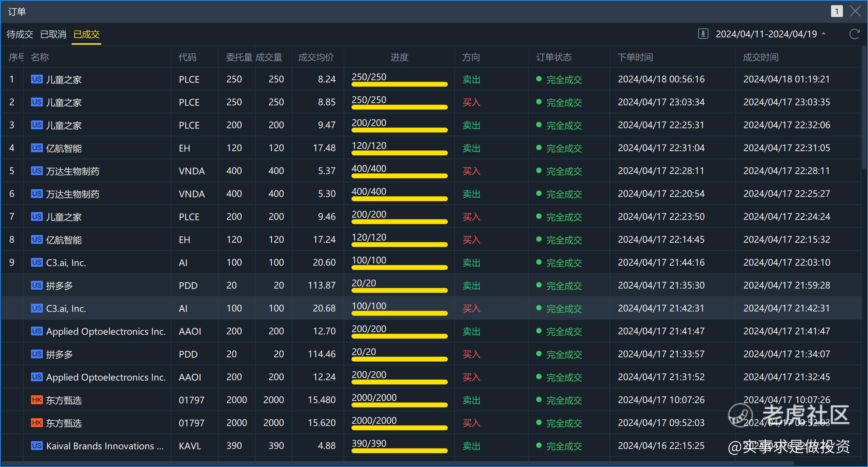Viewport: 868px width, 467px height.
Task: Click price 4.88 in the KAVL row
Action: pos(327,446)
